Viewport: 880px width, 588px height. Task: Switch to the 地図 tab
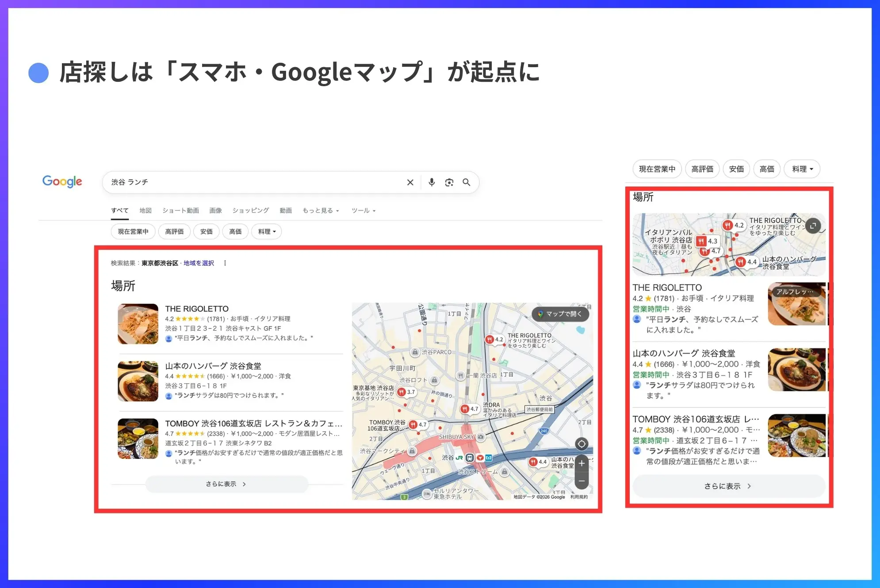pyautogui.click(x=146, y=210)
